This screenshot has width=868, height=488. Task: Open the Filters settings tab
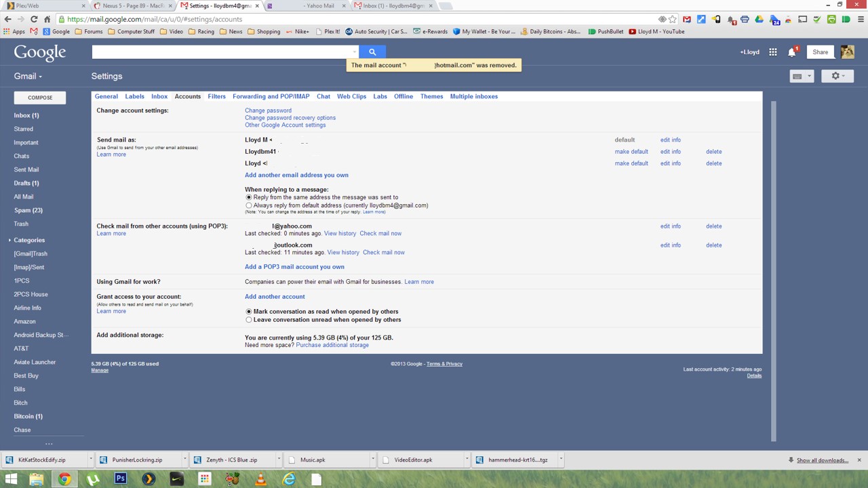coord(217,96)
